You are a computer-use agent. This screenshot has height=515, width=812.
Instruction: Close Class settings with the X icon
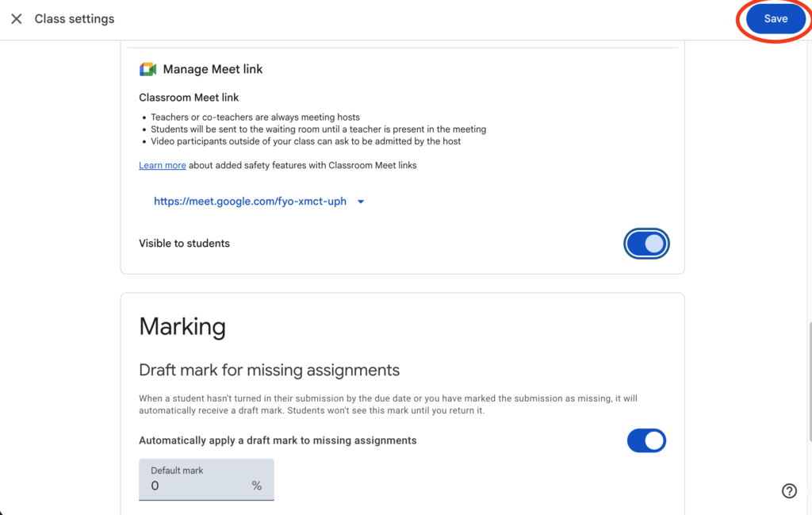pyautogui.click(x=16, y=19)
